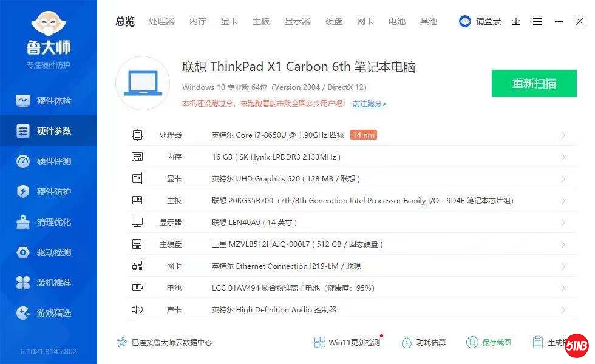Image resolution: width=595 pixels, height=364 pixels.
Task: Switch to 电池 battery tab
Action: pyautogui.click(x=397, y=21)
